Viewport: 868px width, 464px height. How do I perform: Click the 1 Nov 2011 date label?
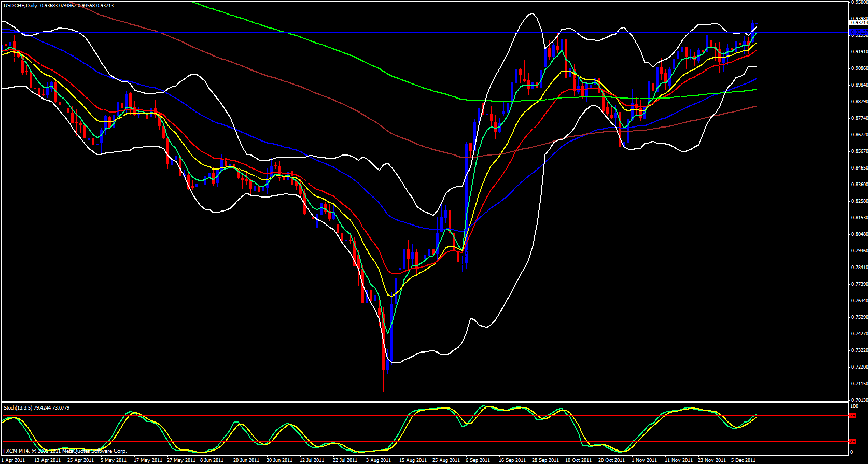click(644, 460)
